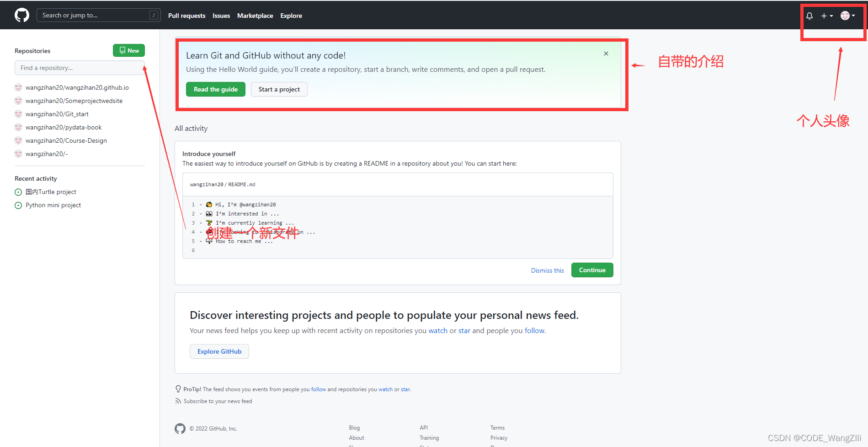Click the star link in the ProTip
Viewport: 868px width, 447px height.
[405, 389]
